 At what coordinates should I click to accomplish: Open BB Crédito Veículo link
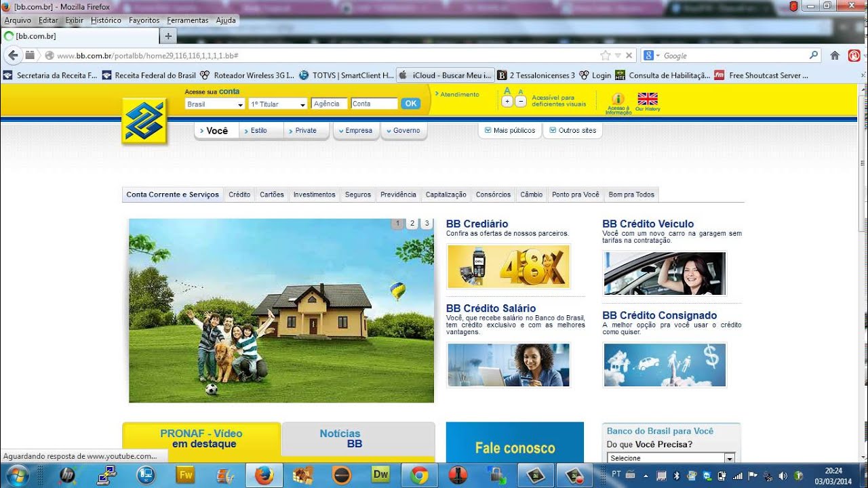(x=648, y=224)
